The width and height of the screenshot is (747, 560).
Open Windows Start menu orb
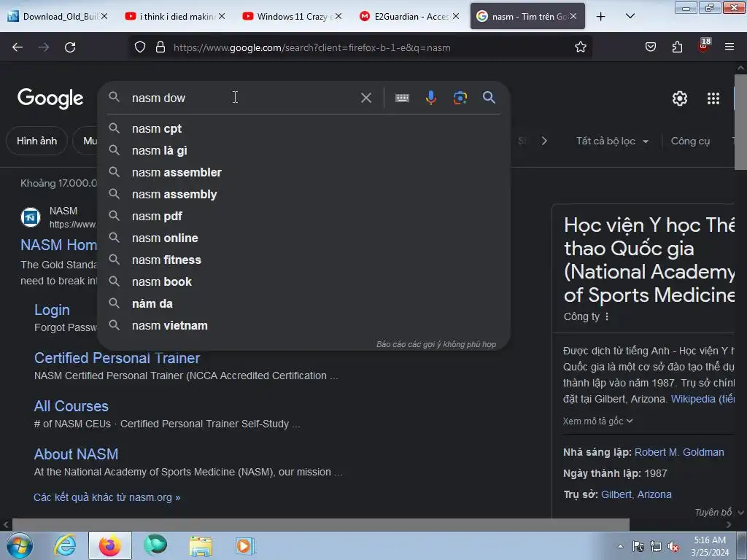[x=20, y=545]
